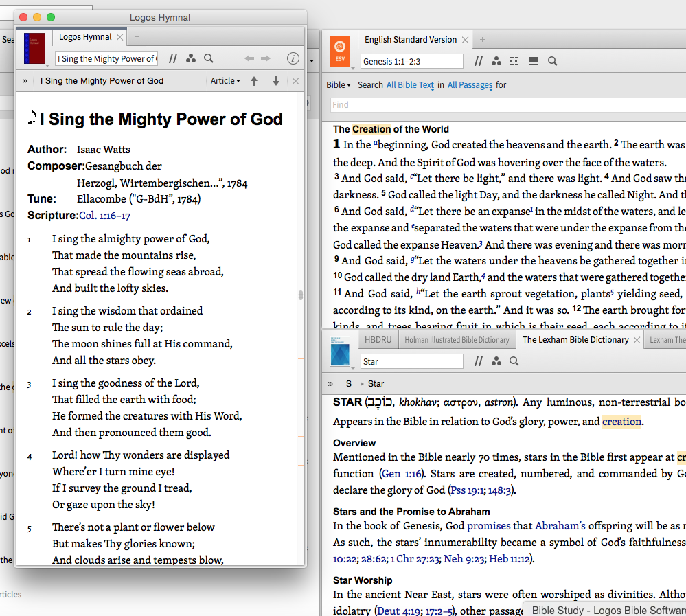This screenshot has width=686, height=616.
Task: Click the Find search field in the ESV panel
Action: pyautogui.click(x=507, y=105)
